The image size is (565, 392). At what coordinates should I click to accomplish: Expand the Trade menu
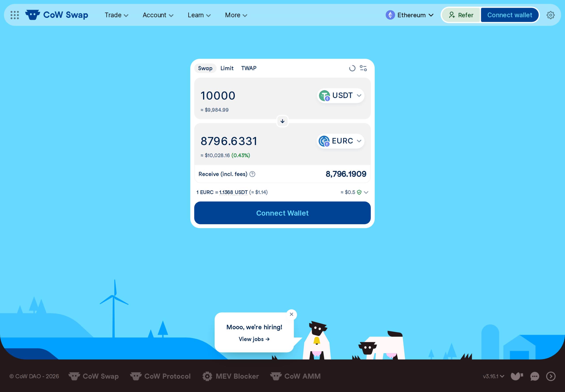click(117, 15)
